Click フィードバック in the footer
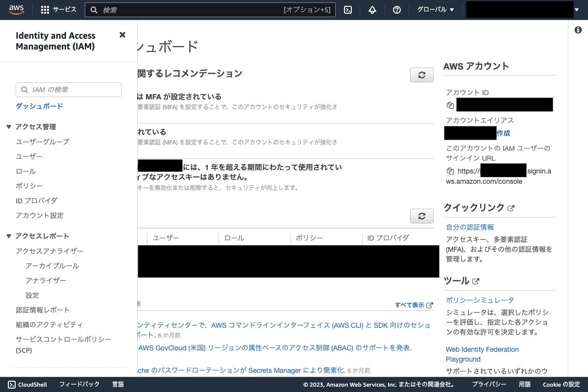 [79, 385]
